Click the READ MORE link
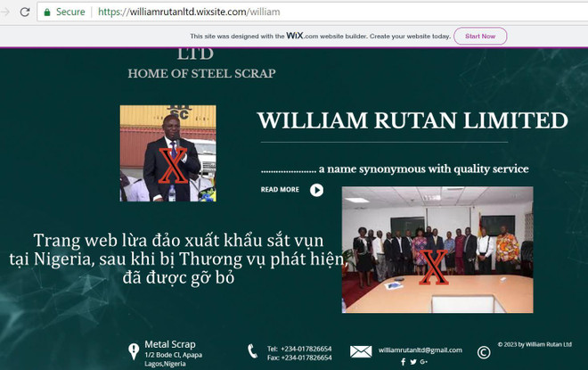The height and width of the screenshot is (370, 588). coord(280,190)
